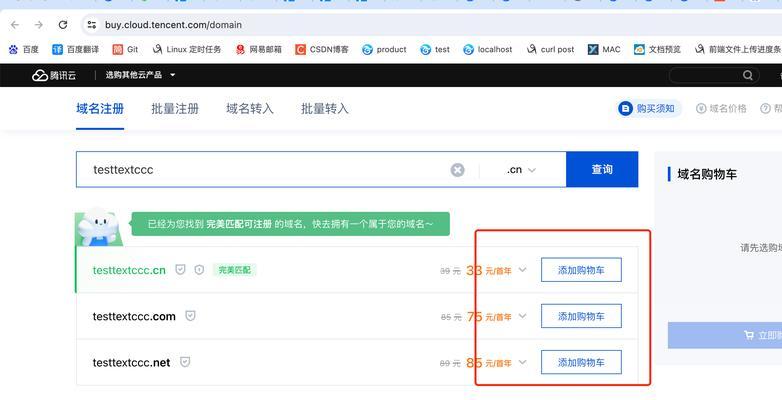
Task: Switch to the 域名注册 tab
Action: [x=100, y=109]
